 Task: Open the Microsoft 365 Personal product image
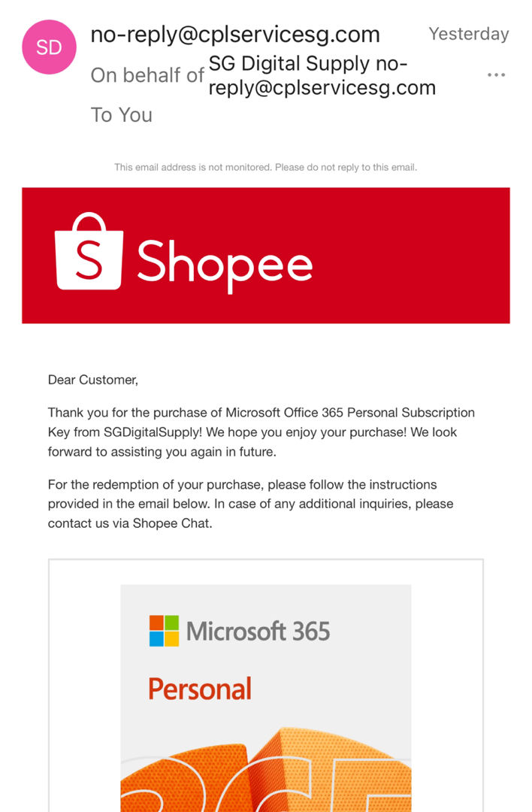266,698
